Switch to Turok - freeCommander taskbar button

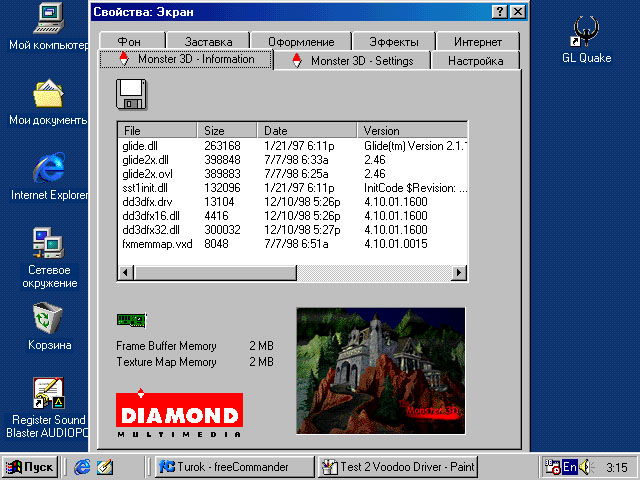point(234,467)
